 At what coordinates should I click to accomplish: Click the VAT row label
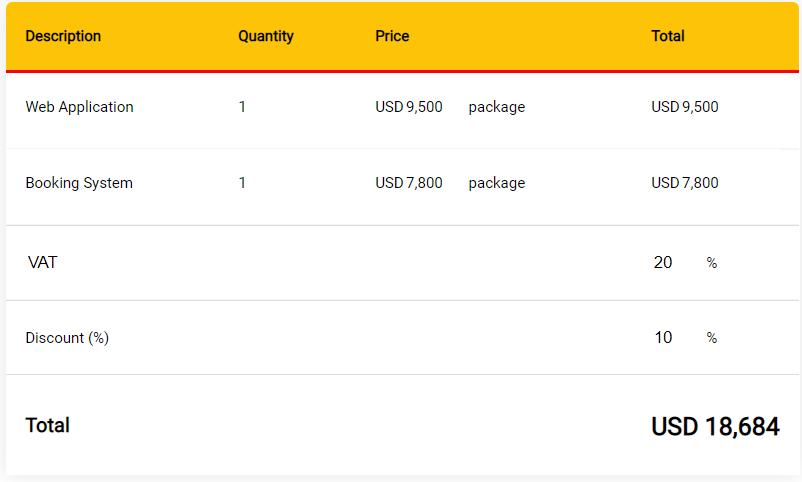click(42, 262)
